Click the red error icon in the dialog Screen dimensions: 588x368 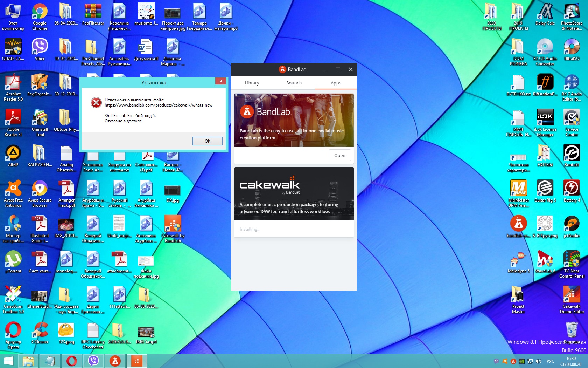[x=96, y=103]
